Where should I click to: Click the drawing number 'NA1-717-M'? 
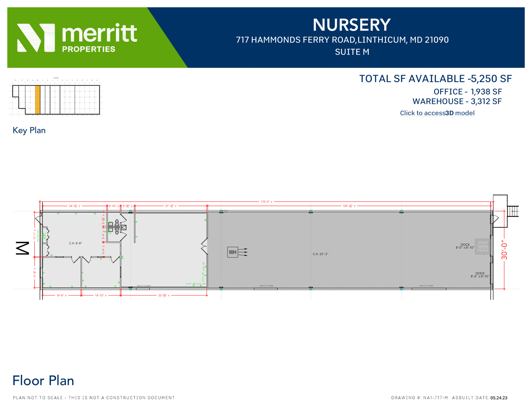coord(435,398)
